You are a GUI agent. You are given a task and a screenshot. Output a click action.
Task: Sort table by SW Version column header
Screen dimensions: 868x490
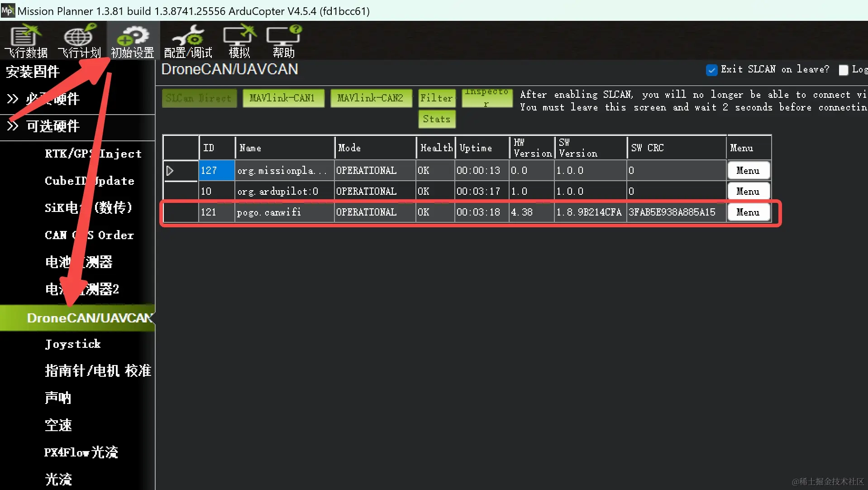pos(591,148)
